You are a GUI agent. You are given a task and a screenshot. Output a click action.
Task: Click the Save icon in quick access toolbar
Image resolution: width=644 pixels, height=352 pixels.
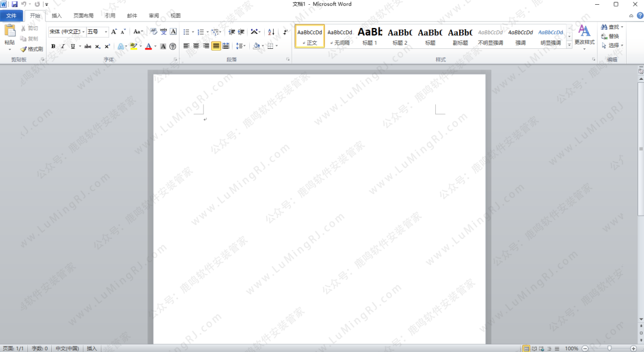coord(14,4)
